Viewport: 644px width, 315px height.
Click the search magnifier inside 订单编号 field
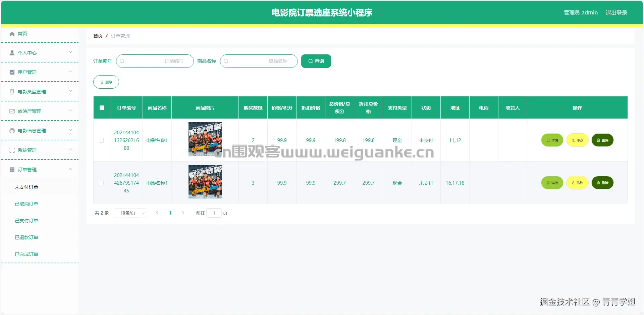(122, 61)
